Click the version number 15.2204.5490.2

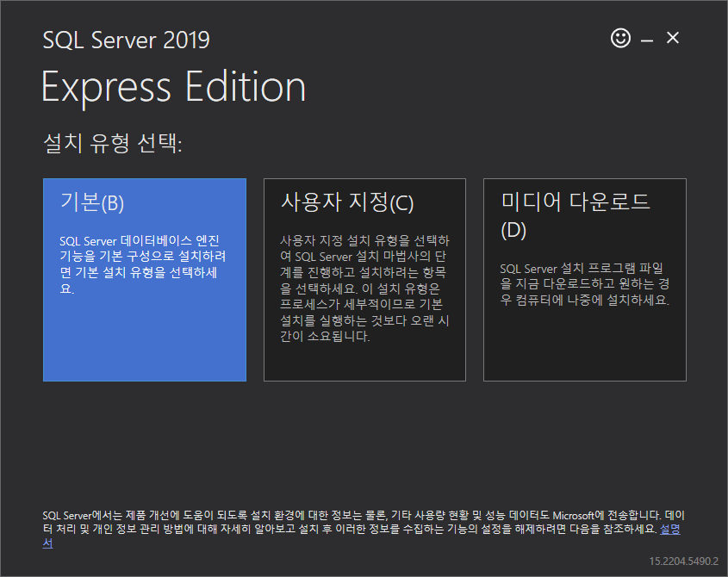tap(683, 561)
